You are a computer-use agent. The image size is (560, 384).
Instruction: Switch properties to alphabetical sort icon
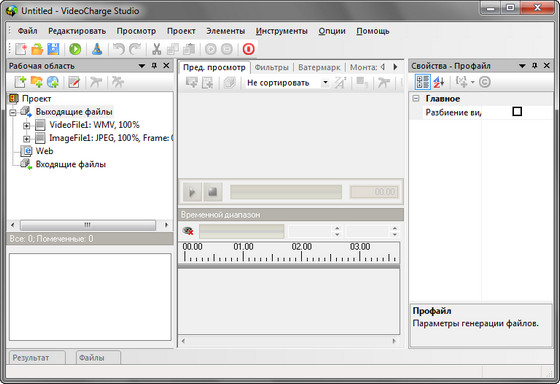(439, 82)
